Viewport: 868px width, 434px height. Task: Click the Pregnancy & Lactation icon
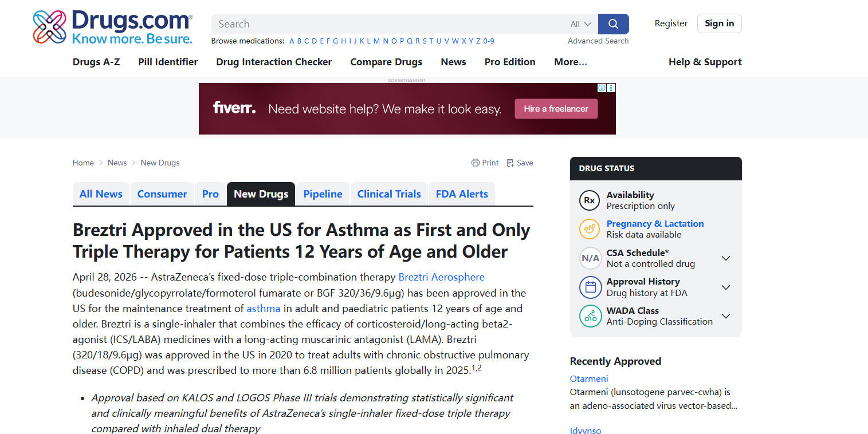590,229
